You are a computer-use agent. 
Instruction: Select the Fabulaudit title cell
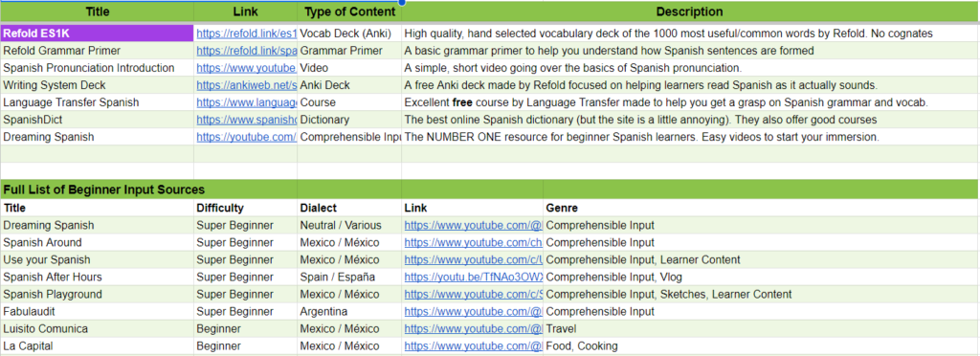point(97,311)
